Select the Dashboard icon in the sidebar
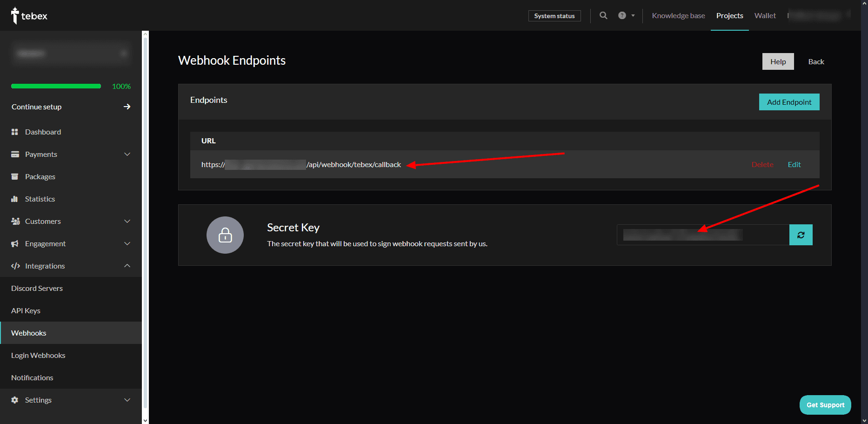Viewport: 868px width, 424px height. [15, 132]
